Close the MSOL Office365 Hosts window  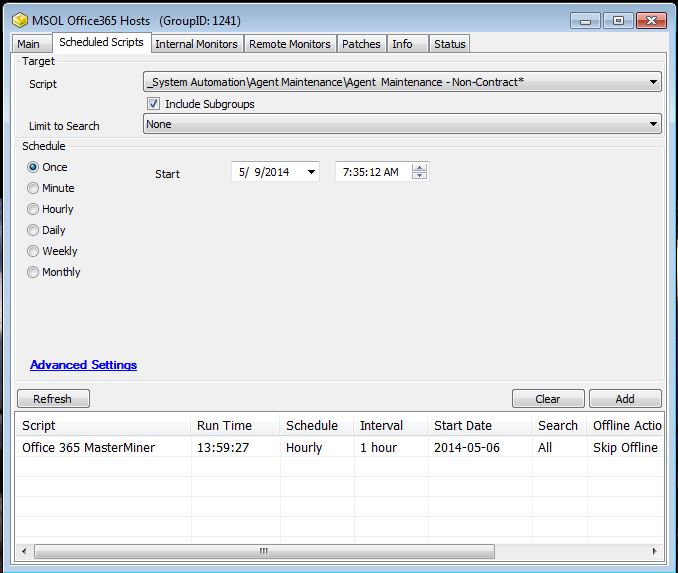651,21
